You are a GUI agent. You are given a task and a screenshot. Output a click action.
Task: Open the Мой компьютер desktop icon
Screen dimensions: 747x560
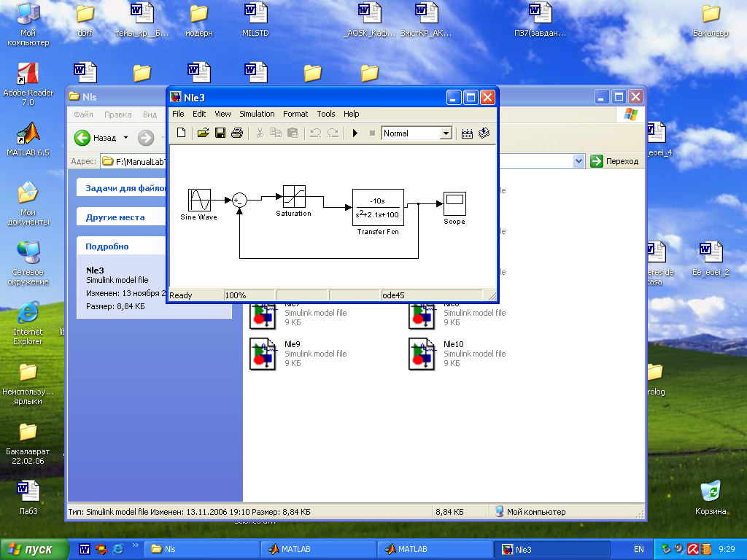(x=28, y=24)
